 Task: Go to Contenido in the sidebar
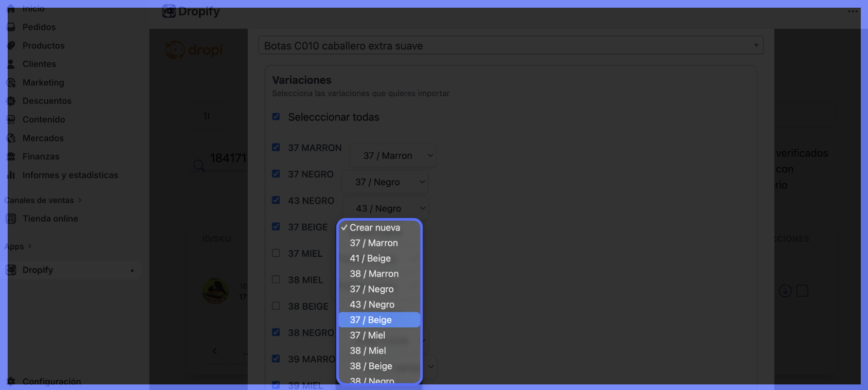coord(44,120)
